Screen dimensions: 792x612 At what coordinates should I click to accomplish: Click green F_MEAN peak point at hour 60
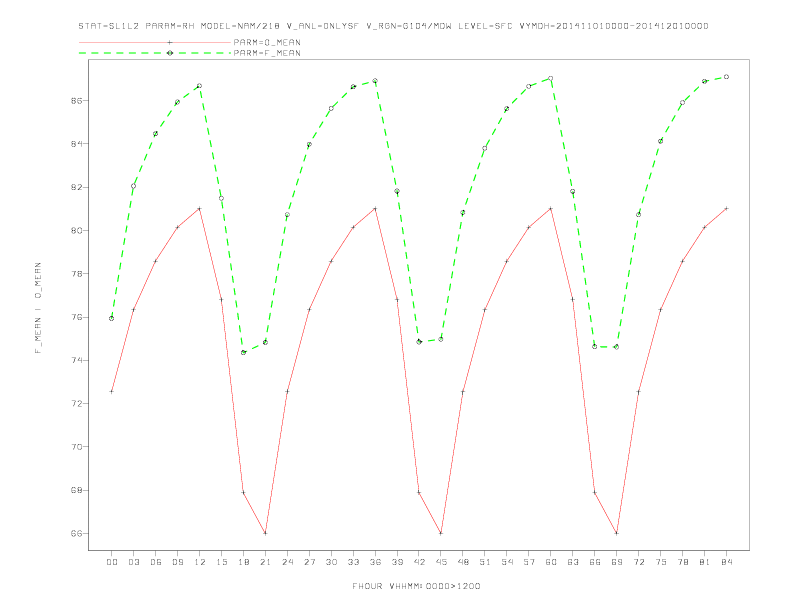551,78
